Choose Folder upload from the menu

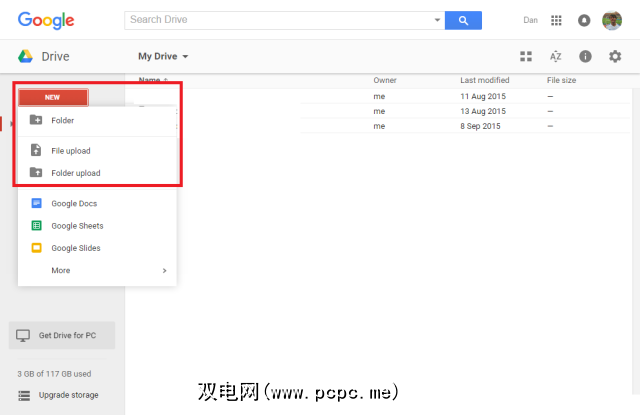pyautogui.click(x=97, y=173)
